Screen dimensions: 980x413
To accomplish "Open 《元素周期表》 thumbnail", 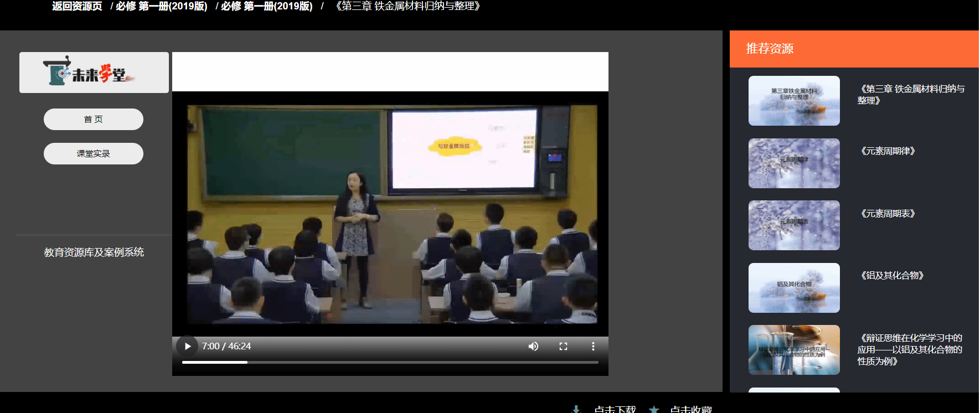I will [794, 225].
